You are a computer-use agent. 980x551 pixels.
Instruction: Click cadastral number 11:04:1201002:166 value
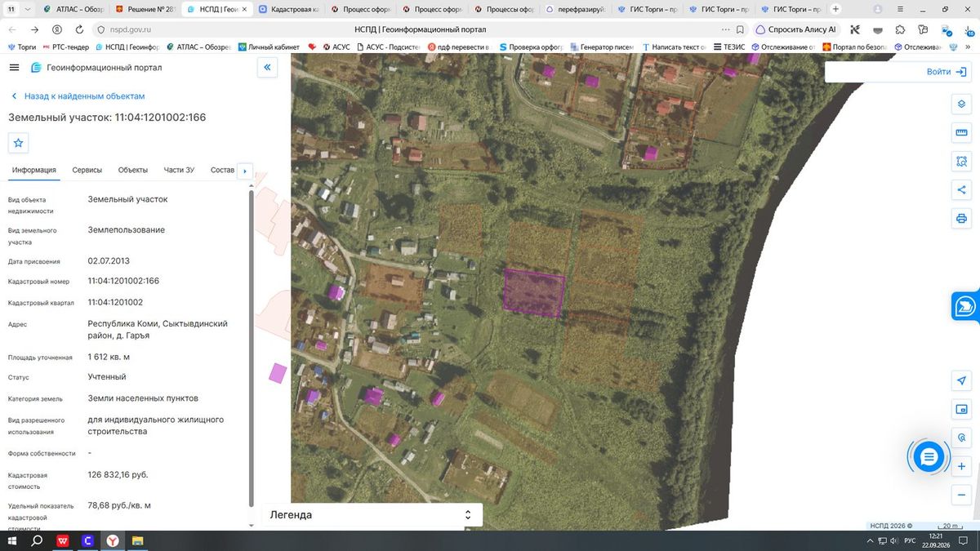[x=123, y=282]
